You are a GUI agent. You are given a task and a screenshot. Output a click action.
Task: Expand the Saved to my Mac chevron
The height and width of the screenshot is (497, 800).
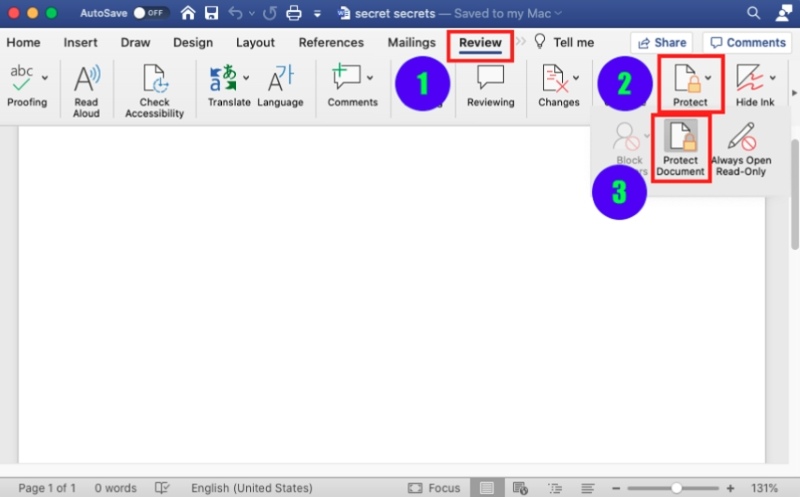[x=558, y=13]
